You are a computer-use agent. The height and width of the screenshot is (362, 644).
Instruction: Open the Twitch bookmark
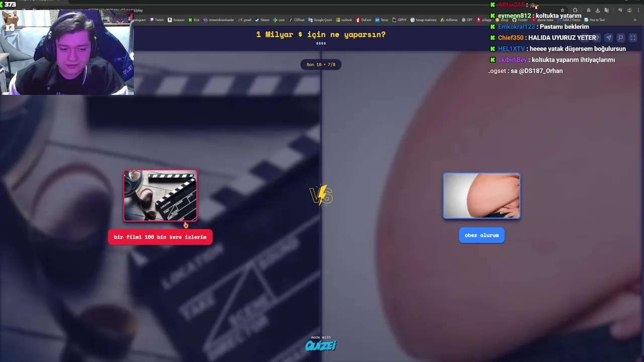tap(157, 20)
